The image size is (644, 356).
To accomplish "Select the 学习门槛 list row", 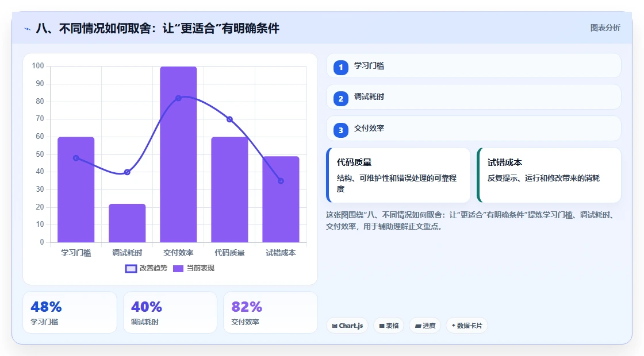I will pyautogui.click(x=474, y=65).
